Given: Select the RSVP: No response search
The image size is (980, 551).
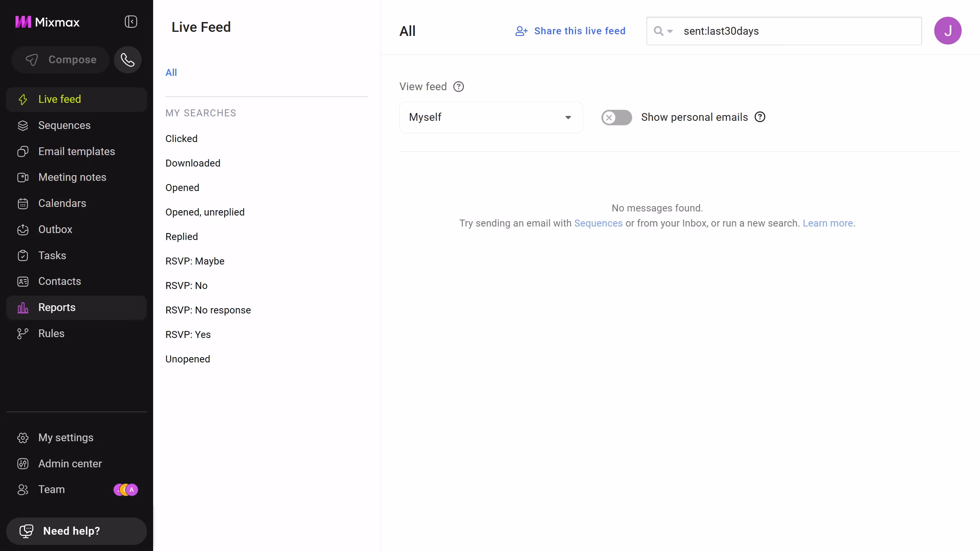Looking at the screenshot, I should coord(208,310).
